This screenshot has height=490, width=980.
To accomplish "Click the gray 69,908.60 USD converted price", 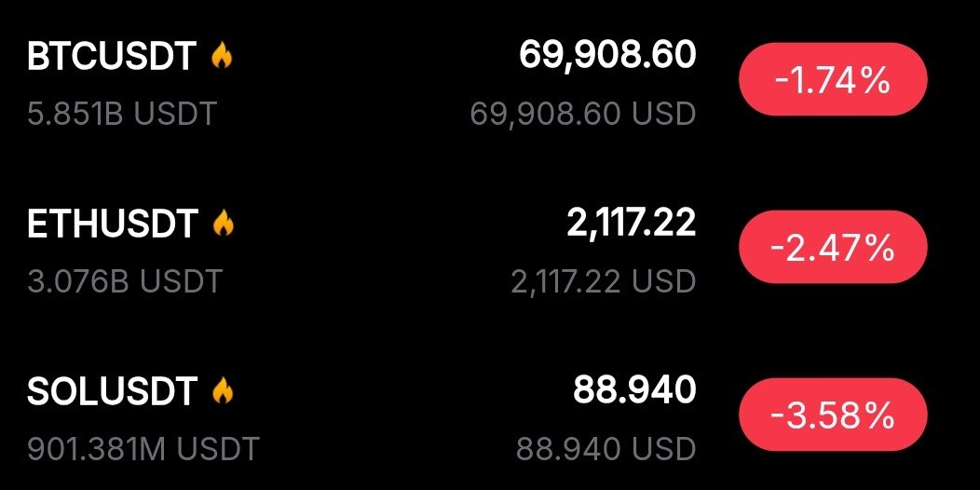I will (x=583, y=114).
